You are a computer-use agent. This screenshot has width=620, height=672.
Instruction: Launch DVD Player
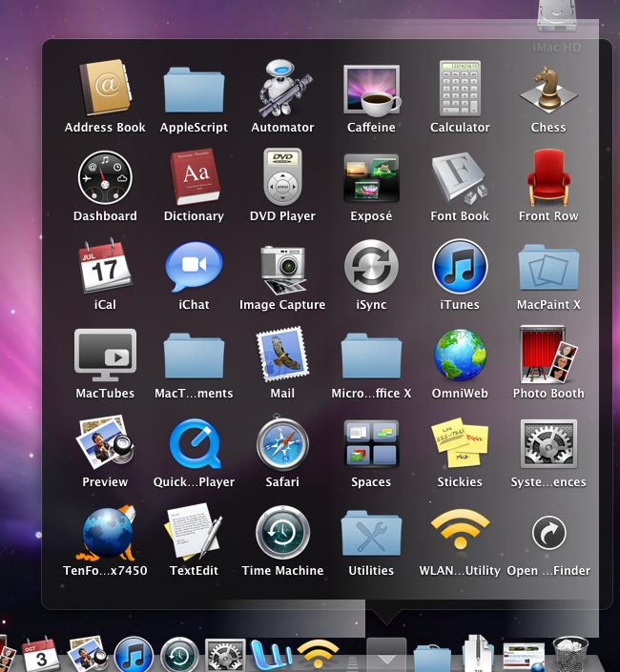pyautogui.click(x=283, y=176)
